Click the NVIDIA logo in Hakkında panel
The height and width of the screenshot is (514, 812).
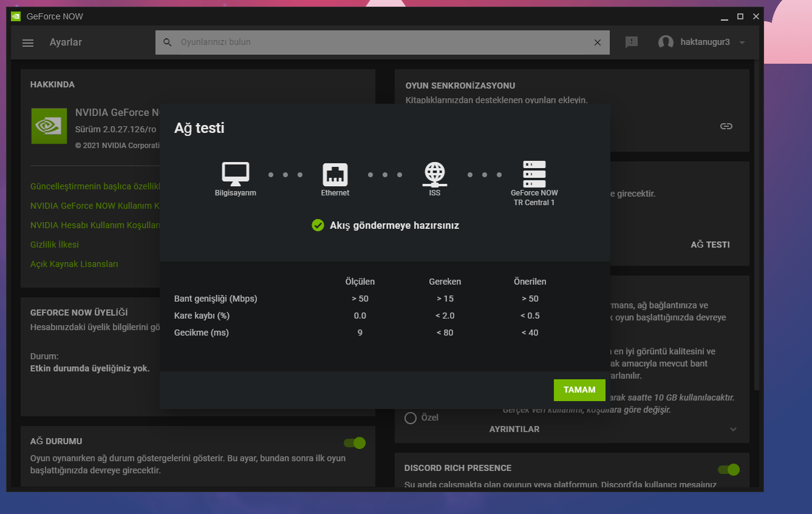pyautogui.click(x=49, y=126)
